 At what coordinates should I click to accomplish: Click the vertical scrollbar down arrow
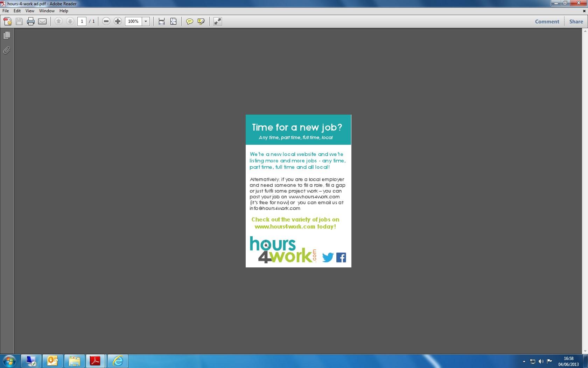point(585,351)
